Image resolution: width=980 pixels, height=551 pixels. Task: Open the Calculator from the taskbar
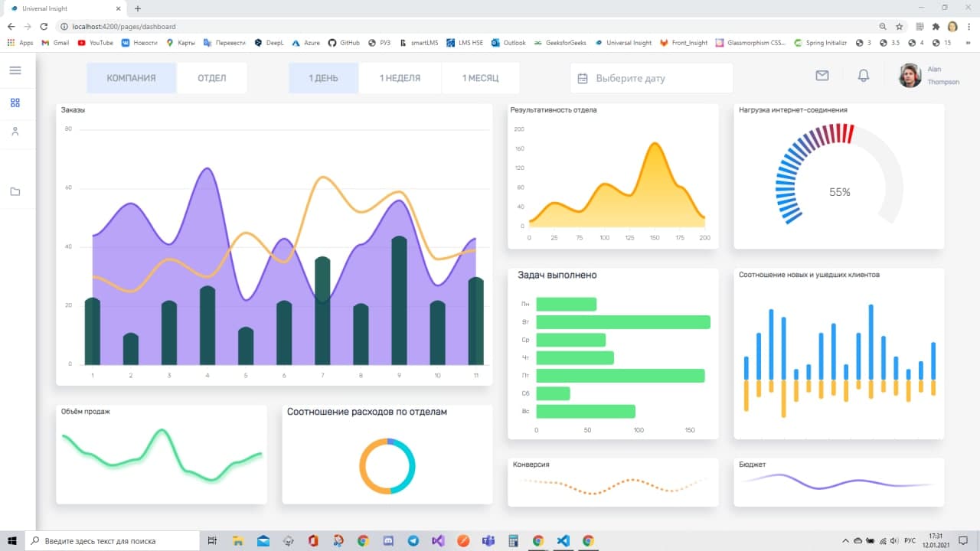513,540
